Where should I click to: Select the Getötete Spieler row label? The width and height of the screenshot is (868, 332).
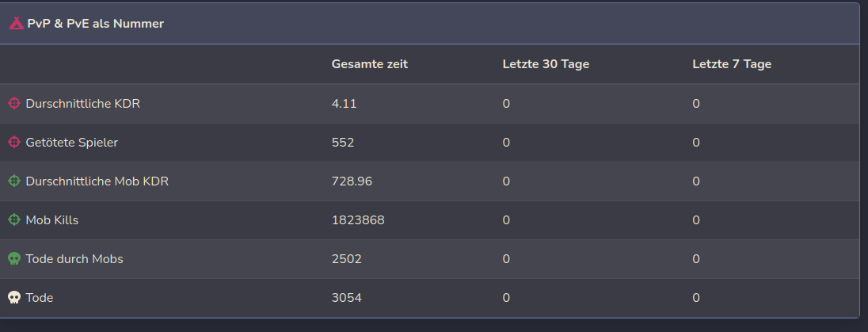[x=71, y=143]
